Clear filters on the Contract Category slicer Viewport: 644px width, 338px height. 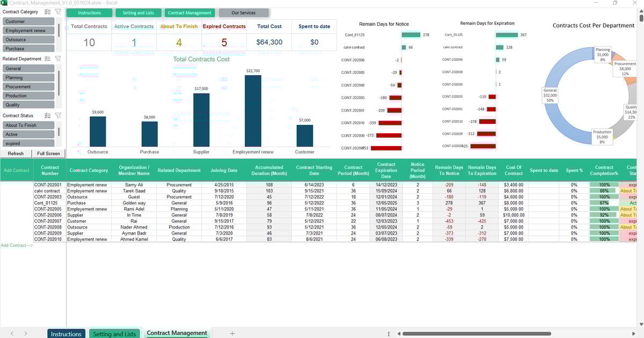[58, 11]
